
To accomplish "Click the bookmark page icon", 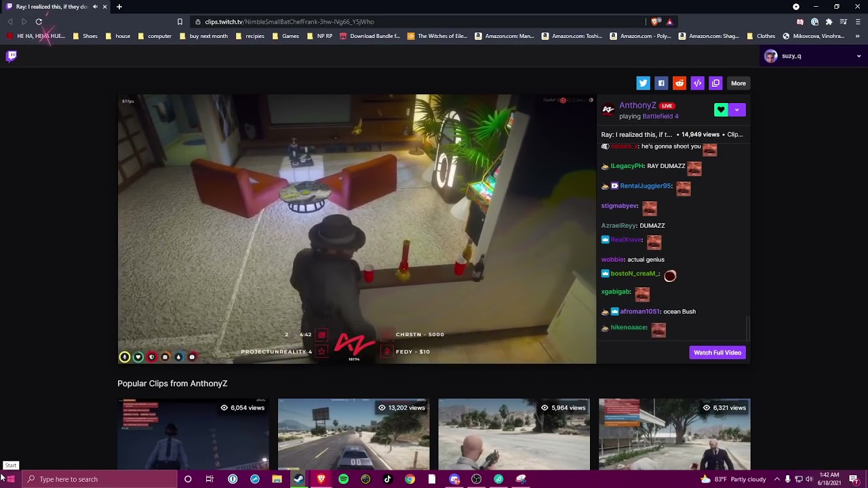I will click(x=180, y=22).
